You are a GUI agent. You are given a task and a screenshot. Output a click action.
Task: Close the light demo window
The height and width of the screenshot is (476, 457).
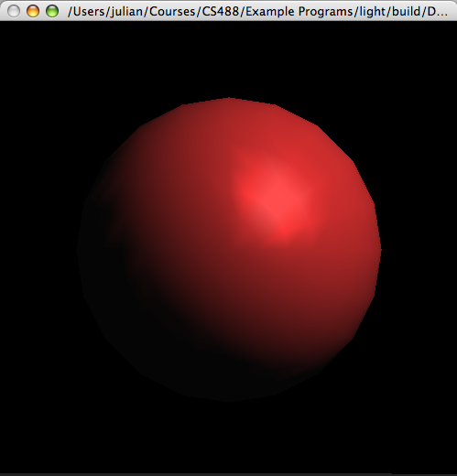coord(14,12)
